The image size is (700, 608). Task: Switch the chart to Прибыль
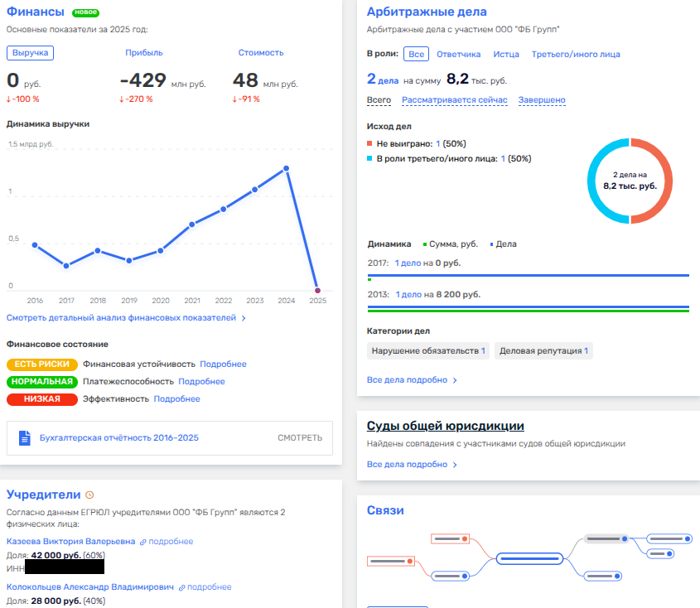[x=143, y=52]
